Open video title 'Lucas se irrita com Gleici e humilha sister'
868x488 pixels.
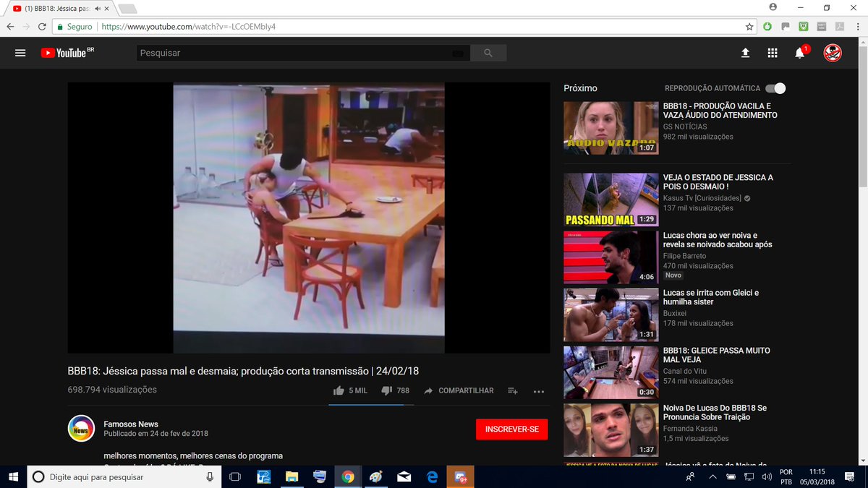coord(711,297)
